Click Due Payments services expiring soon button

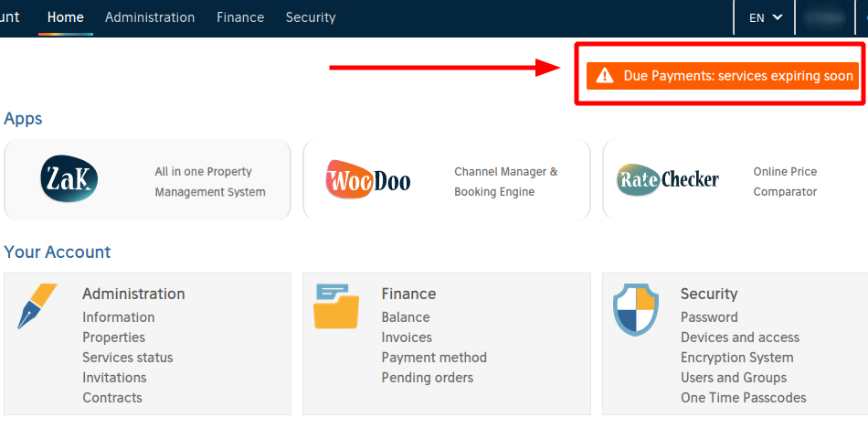(723, 76)
